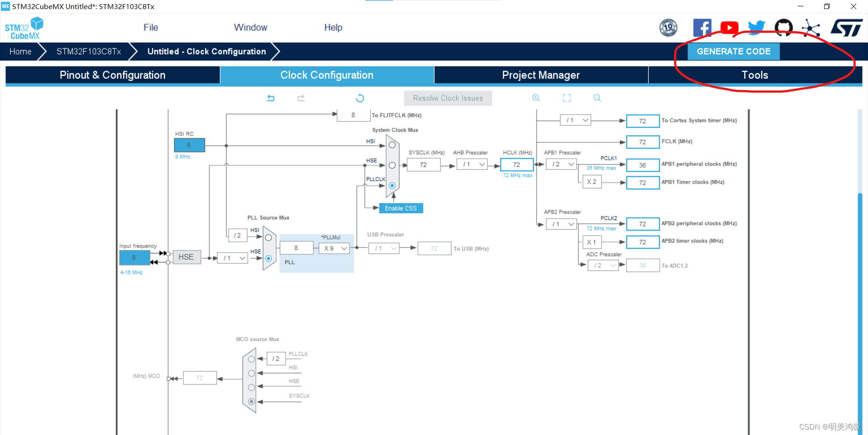Select the Clock Configuration tab

tap(327, 75)
